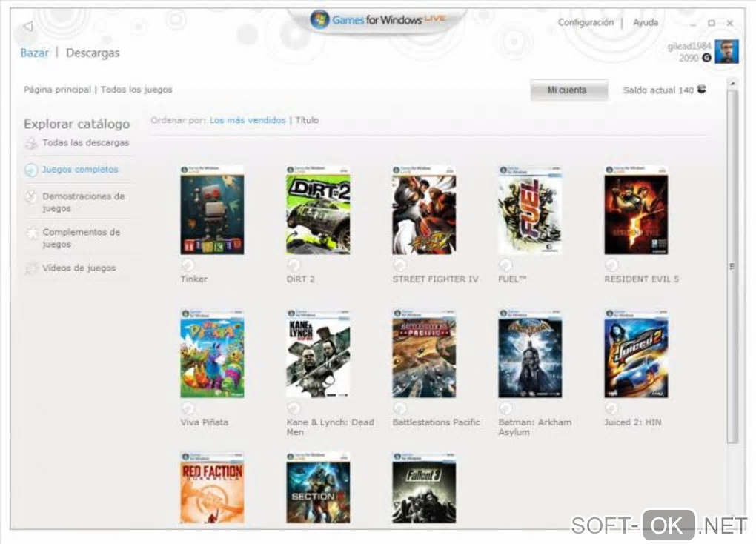This screenshot has height=544, width=756.
Task: Click the gamerscore G icon
Action: (x=707, y=58)
